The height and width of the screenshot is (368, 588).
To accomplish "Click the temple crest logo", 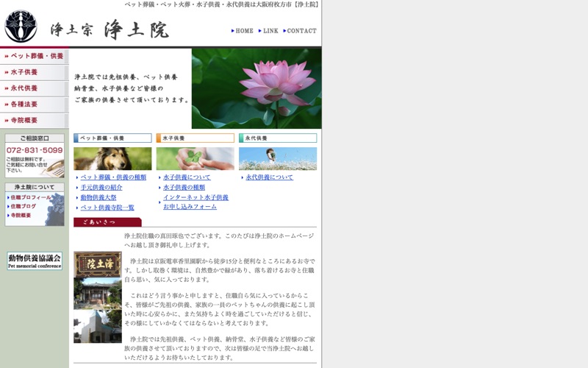I will click(x=21, y=26).
